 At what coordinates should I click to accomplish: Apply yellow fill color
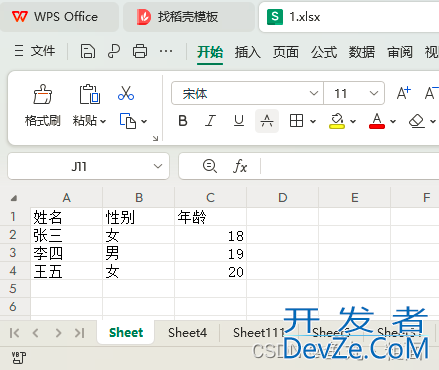coord(337,121)
